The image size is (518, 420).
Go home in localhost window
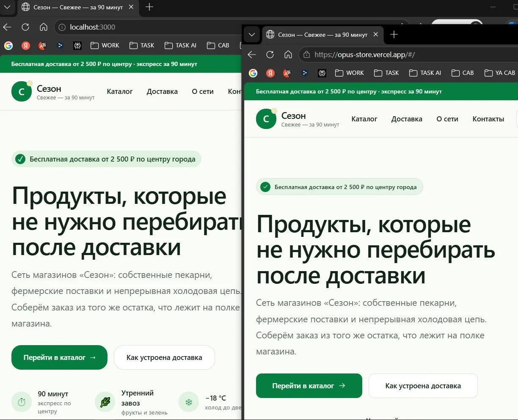tap(43, 27)
